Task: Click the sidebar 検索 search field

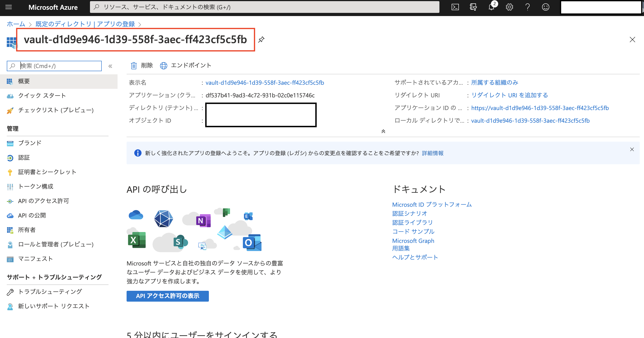Action: tap(54, 66)
